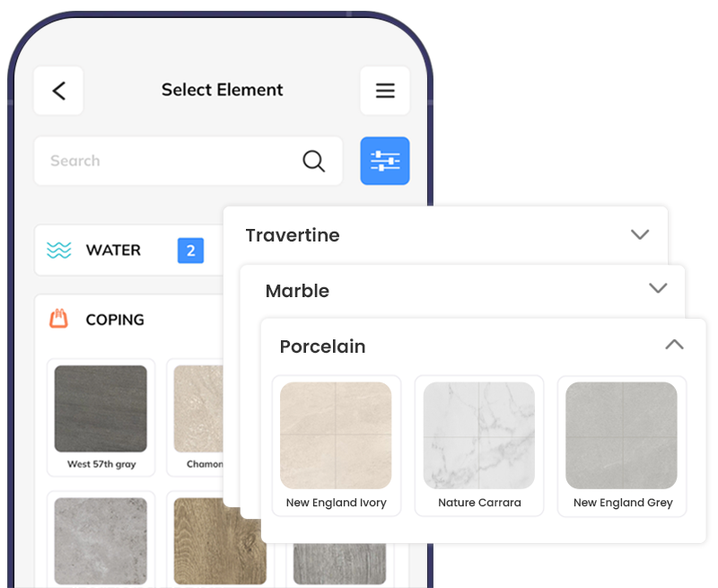
Task: Tap the back arrow icon
Action: tap(58, 90)
